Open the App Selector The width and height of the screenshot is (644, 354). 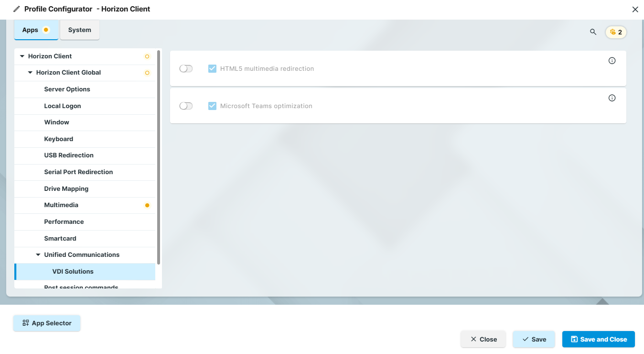pyautogui.click(x=47, y=323)
